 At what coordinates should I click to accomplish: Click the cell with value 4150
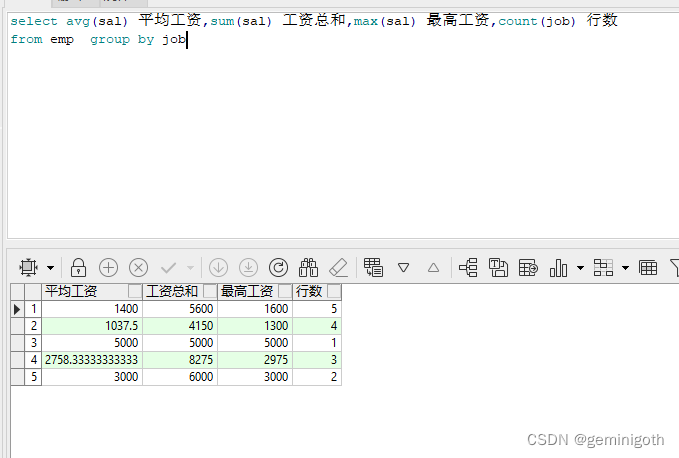180,326
